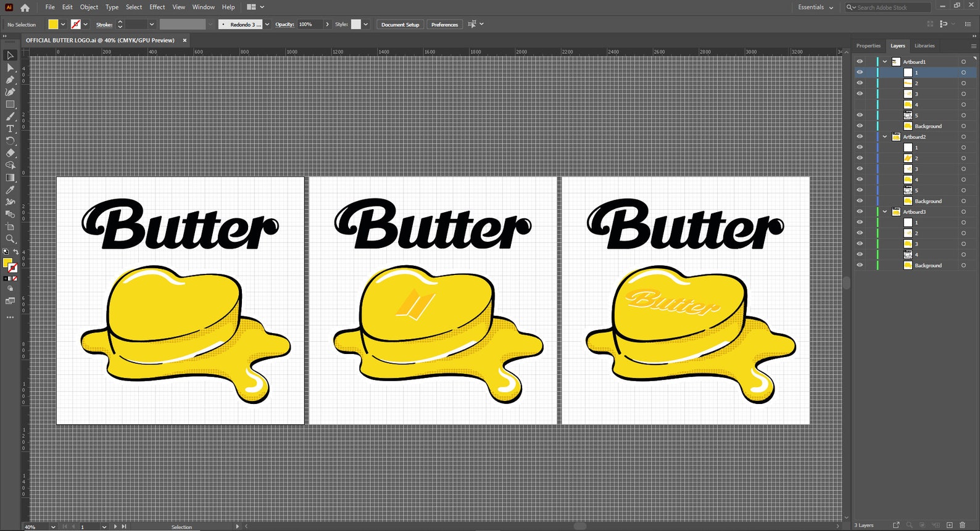The width and height of the screenshot is (980, 531).
Task: Toggle visibility of Artboard3 layer
Action: point(859,212)
